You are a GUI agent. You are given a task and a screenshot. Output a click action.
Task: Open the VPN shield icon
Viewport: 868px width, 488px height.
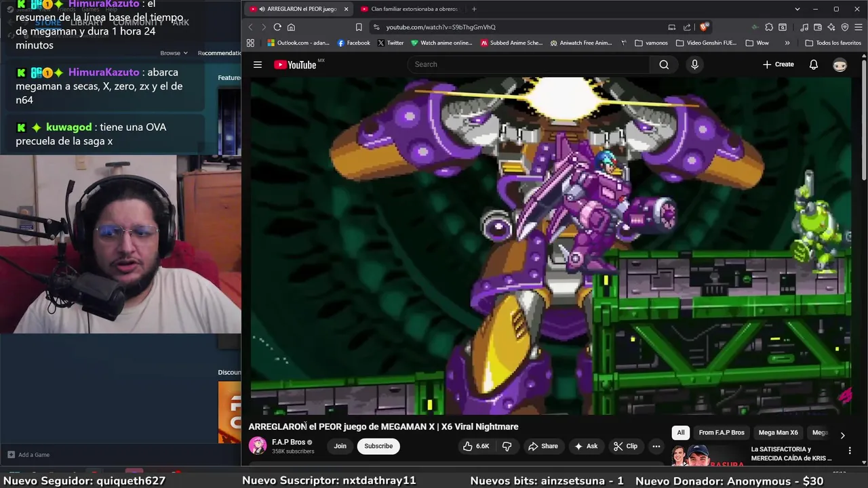tap(844, 27)
